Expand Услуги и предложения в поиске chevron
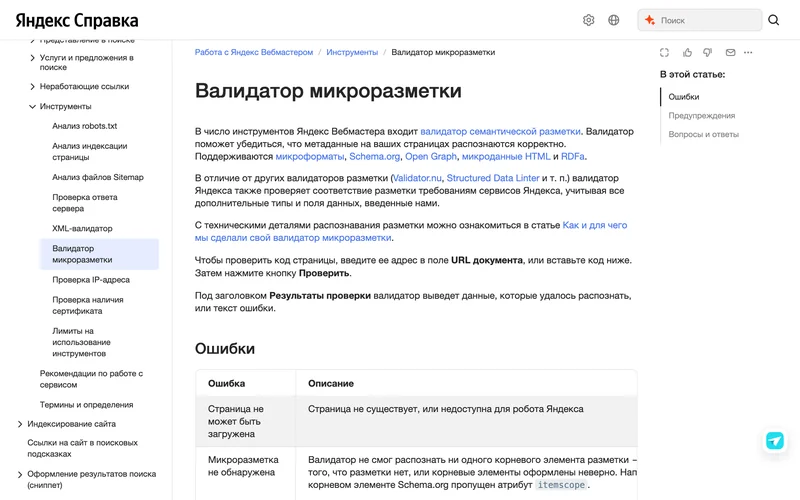This screenshot has width=800, height=500. 33,58
